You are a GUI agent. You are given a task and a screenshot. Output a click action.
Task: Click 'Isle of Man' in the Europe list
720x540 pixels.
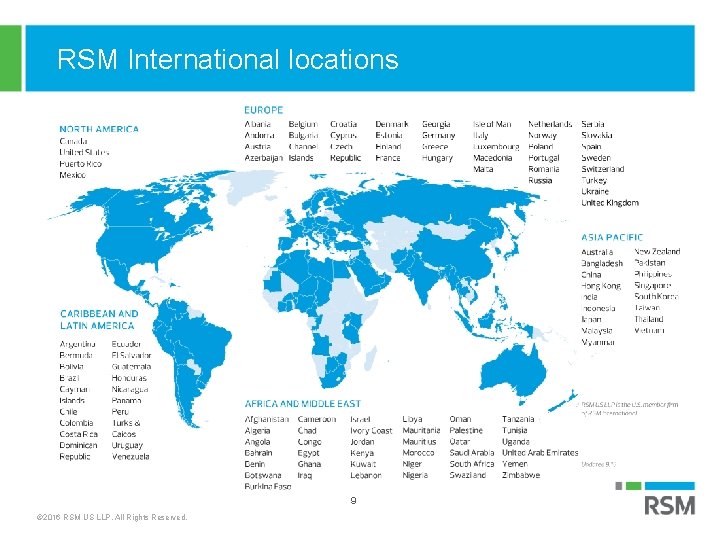pyautogui.click(x=492, y=124)
